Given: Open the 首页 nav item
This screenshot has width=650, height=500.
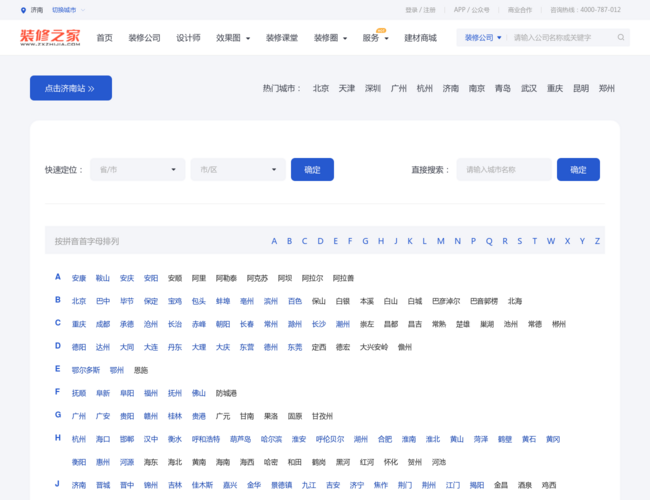Looking at the screenshot, I should pos(104,38).
